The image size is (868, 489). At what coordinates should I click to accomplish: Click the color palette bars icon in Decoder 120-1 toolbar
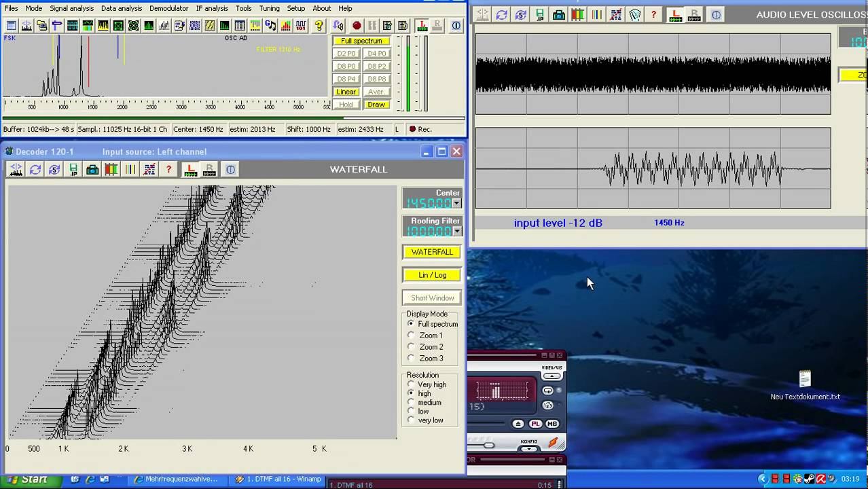tap(111, 170)
